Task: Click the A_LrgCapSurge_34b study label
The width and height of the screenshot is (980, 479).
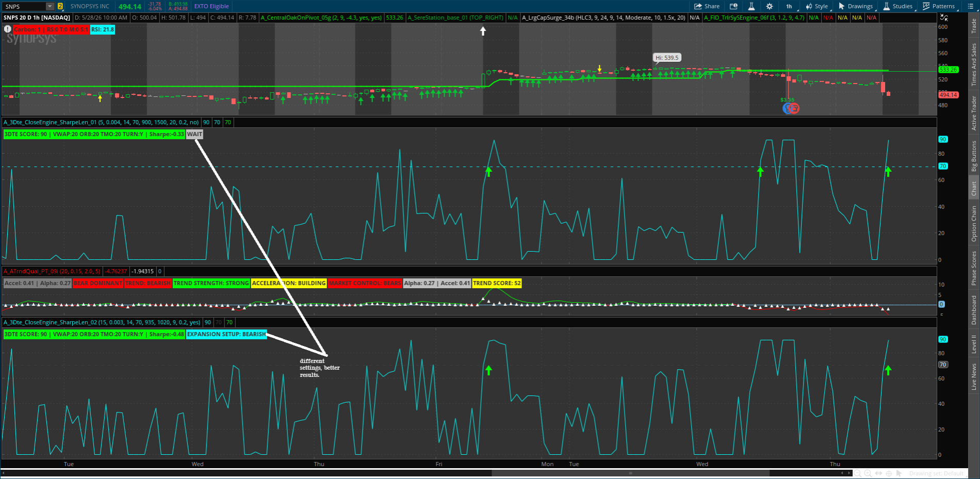Action: coord(604,18)
